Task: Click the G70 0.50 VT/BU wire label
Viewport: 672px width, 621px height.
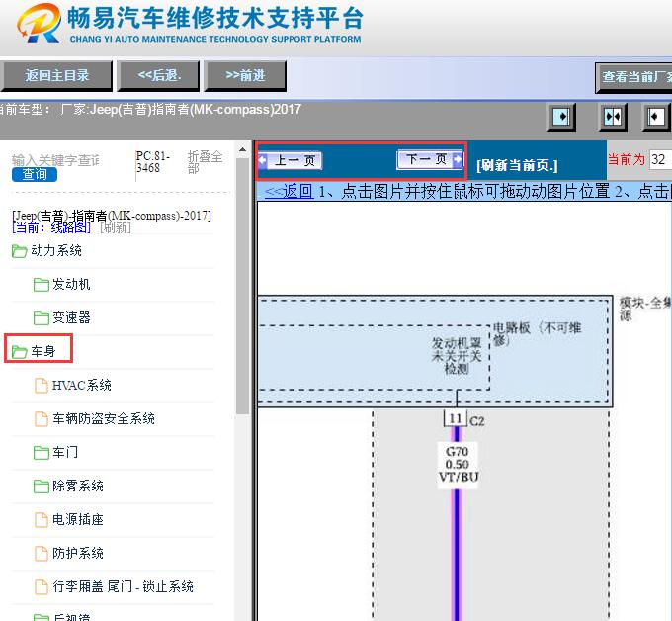Action: (x=458, y=465)
